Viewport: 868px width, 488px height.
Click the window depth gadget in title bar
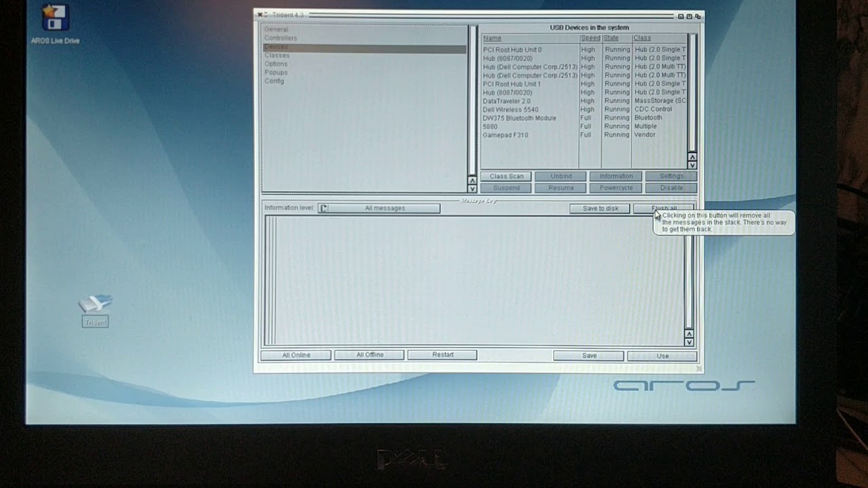point(698,16)
